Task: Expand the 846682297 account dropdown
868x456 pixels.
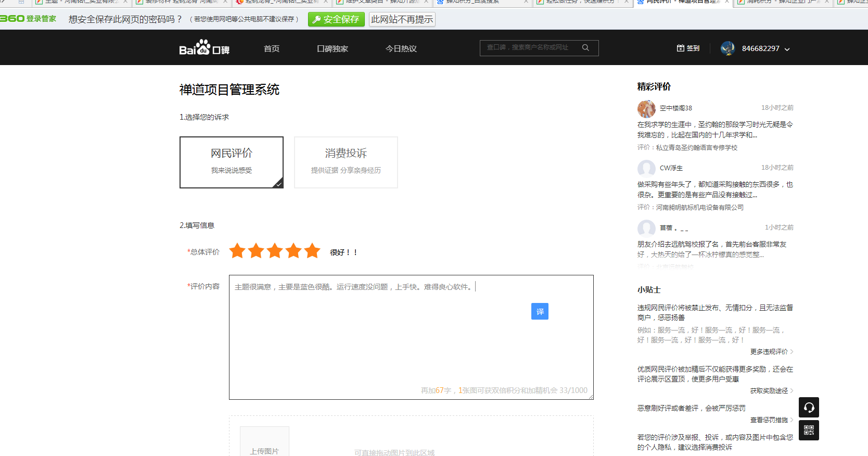Action: pos(787,49)
